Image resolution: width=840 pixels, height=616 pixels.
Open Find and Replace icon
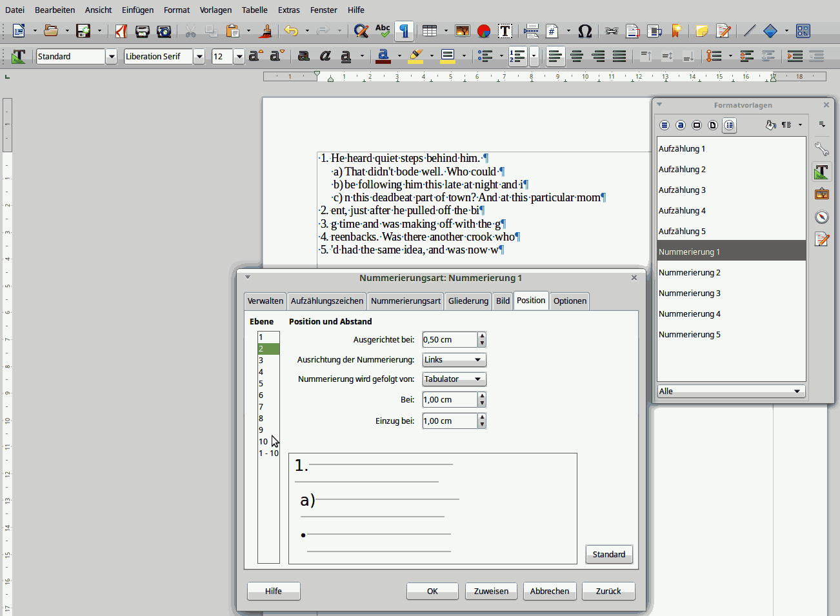click(x=361, y=31)
